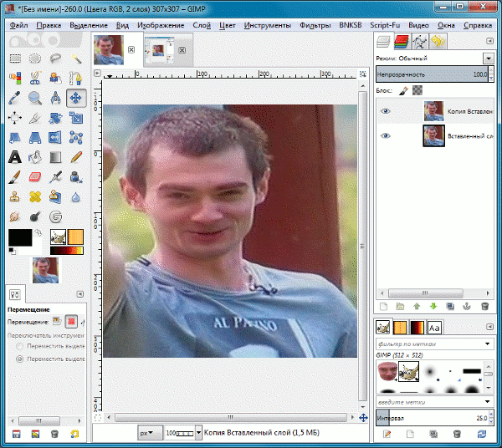This screenshot has height=448, width=502.
Task: Select the Move tool
Action: click(x=76, y=98)
